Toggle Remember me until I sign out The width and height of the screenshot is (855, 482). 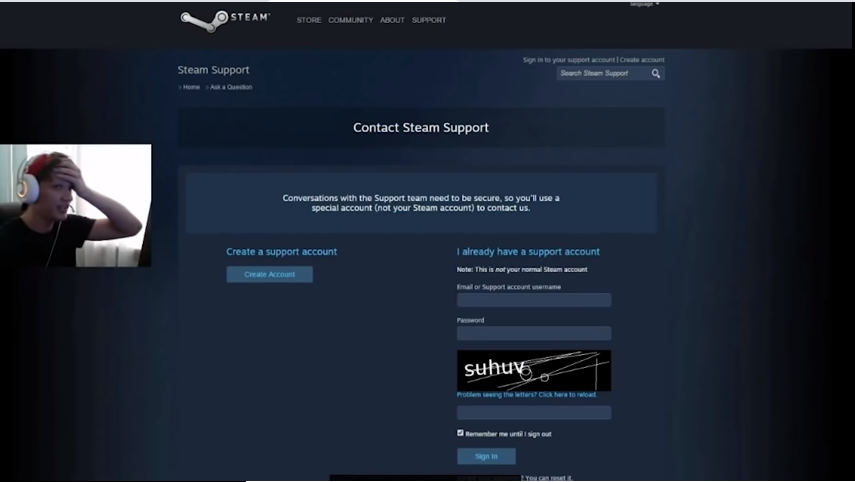460,433
